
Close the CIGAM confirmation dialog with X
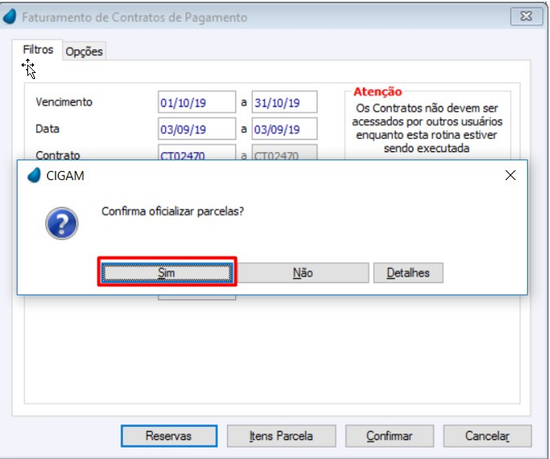click(x=510, y=175)
